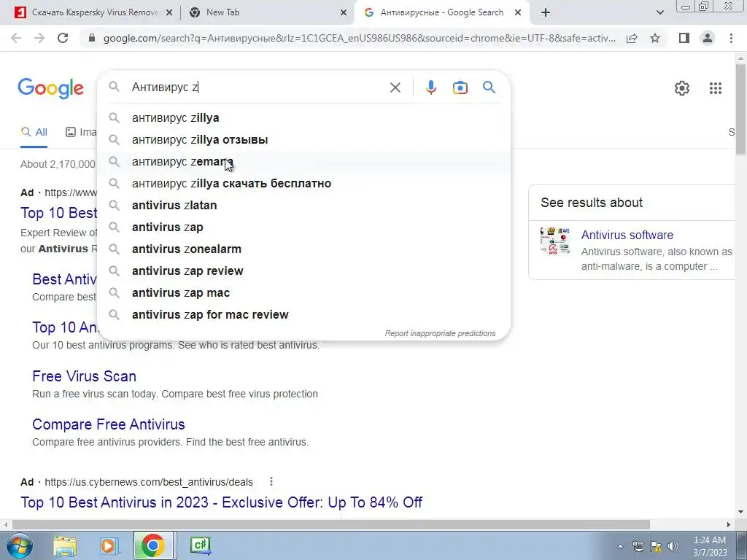
Task: Click Report inappropriate predictions link
Action: 440,333
